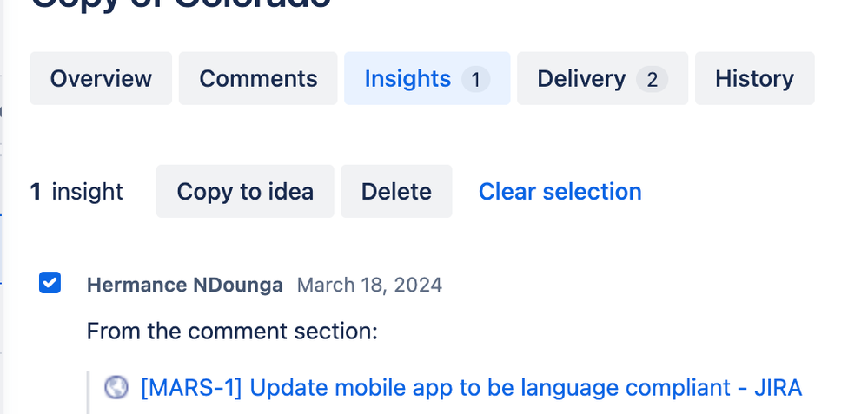Image resolution: width=868 pixels, height=414 pixels.
Task: Click the Copy to idea button
Action: 245,191
